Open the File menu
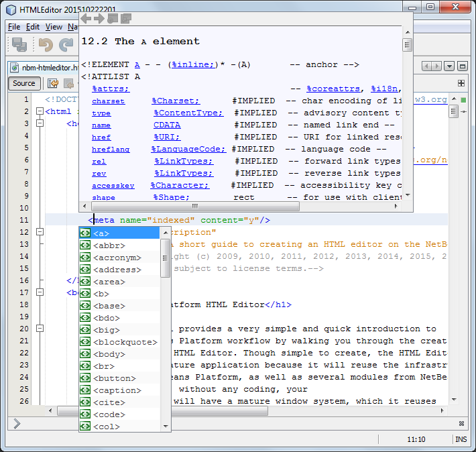The image size is (476, 452). pyautogui.click(x=14, y=27)
